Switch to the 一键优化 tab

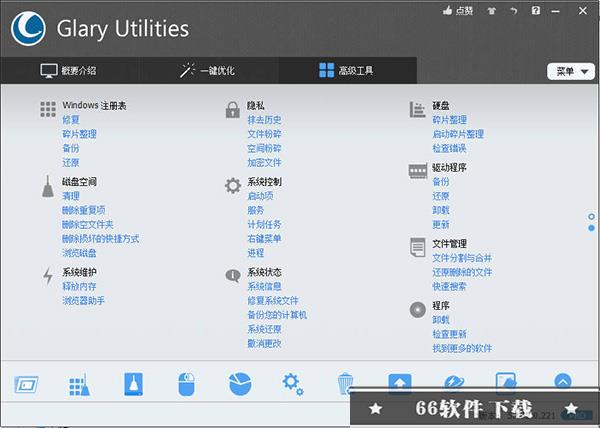point(207,70)
